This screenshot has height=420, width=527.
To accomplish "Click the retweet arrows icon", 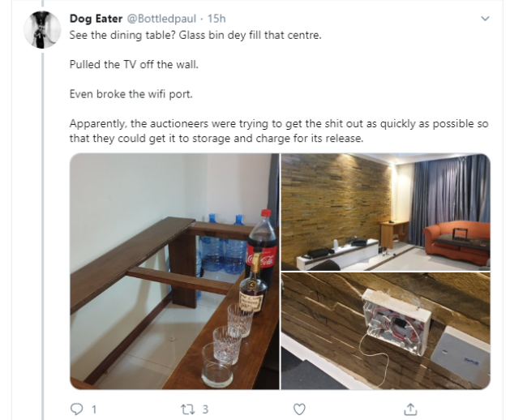I will (x=186, y=409).
